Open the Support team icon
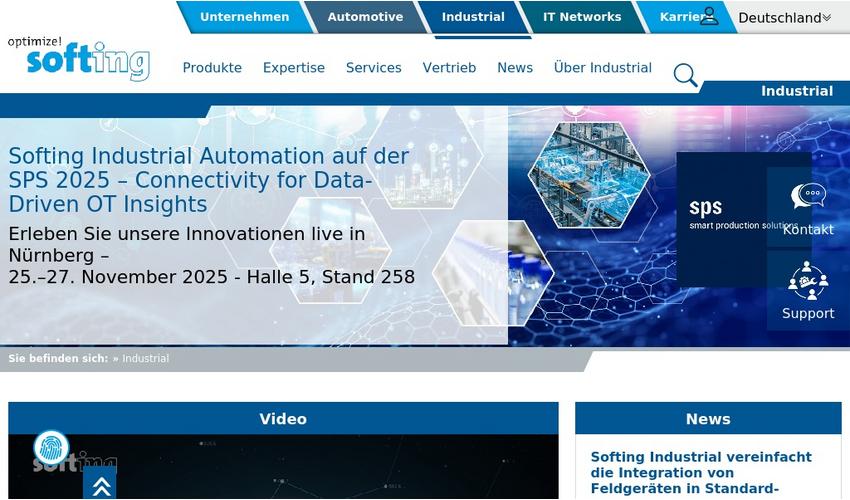The width and height of the screenshot is (850, 500). point(808,280)
